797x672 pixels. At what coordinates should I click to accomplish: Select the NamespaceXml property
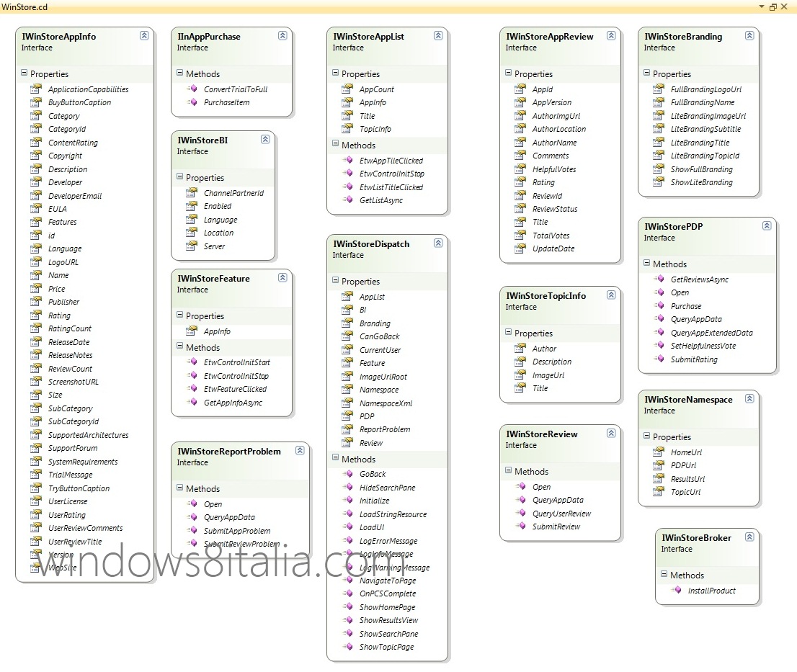[x=386, y=403]
